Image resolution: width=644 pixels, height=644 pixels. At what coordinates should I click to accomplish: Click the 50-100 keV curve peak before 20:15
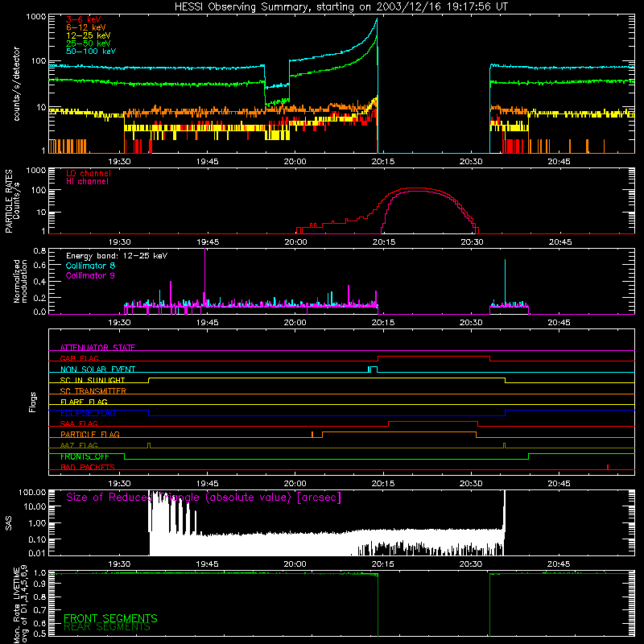coord(377,19)
